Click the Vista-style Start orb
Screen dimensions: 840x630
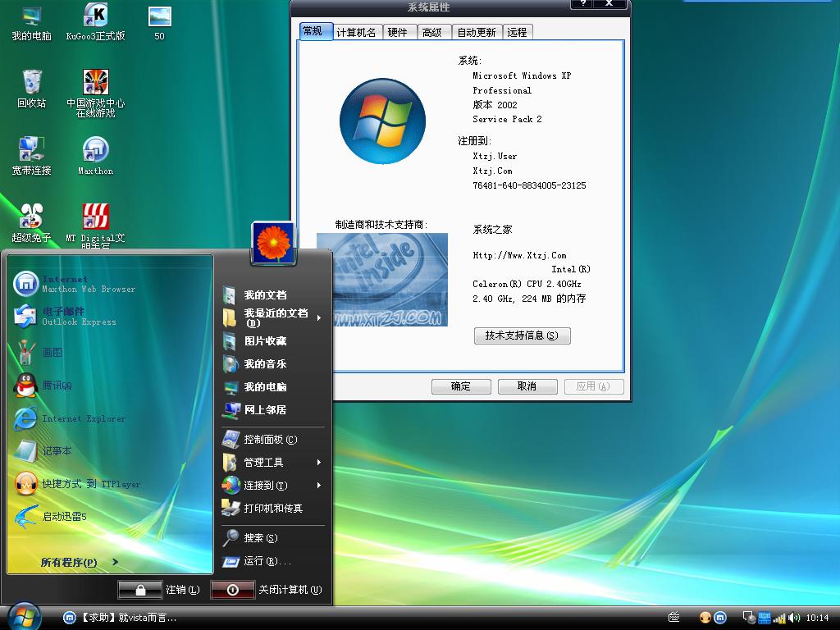(x=24, y=617)
